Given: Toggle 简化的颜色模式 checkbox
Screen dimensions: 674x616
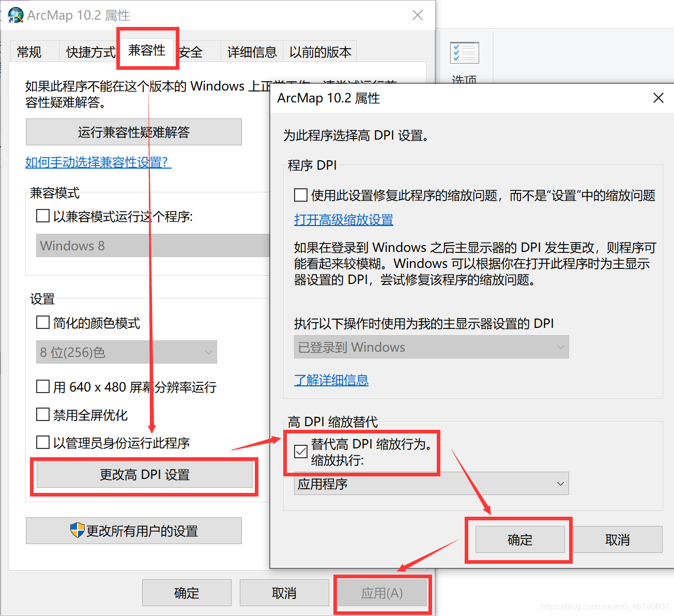Looking at the screenshot, I should 43,323.
